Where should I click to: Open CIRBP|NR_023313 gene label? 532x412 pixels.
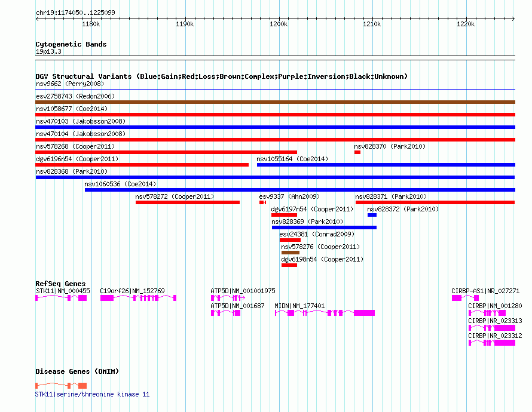[495, 321]
